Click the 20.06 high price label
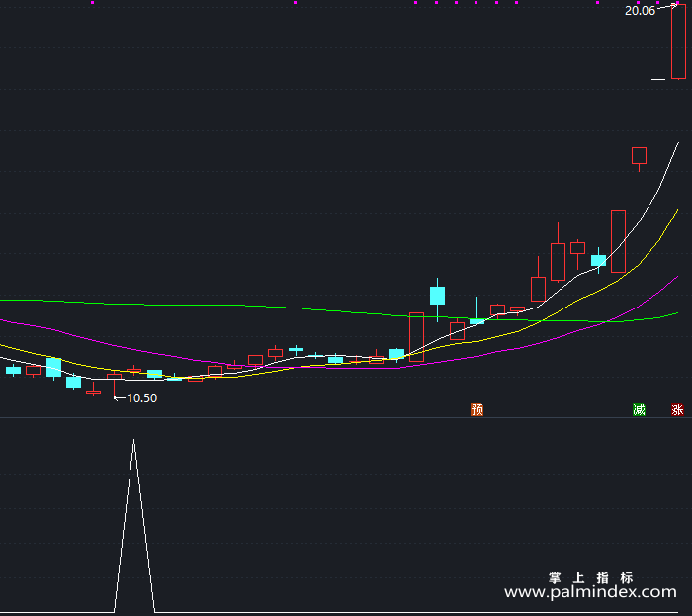This screenshot has height=616, width=692. pyautogui.click(x=640, y=11)
